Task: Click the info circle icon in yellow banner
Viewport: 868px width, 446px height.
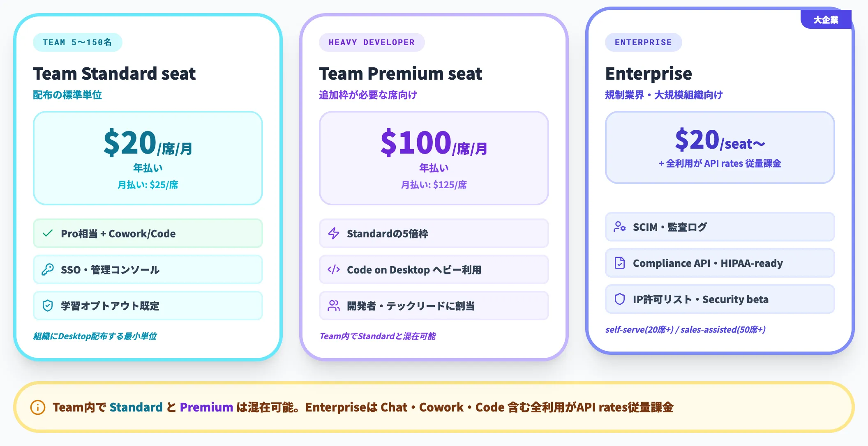Action: pyautogui.click(x=38, y=407)
